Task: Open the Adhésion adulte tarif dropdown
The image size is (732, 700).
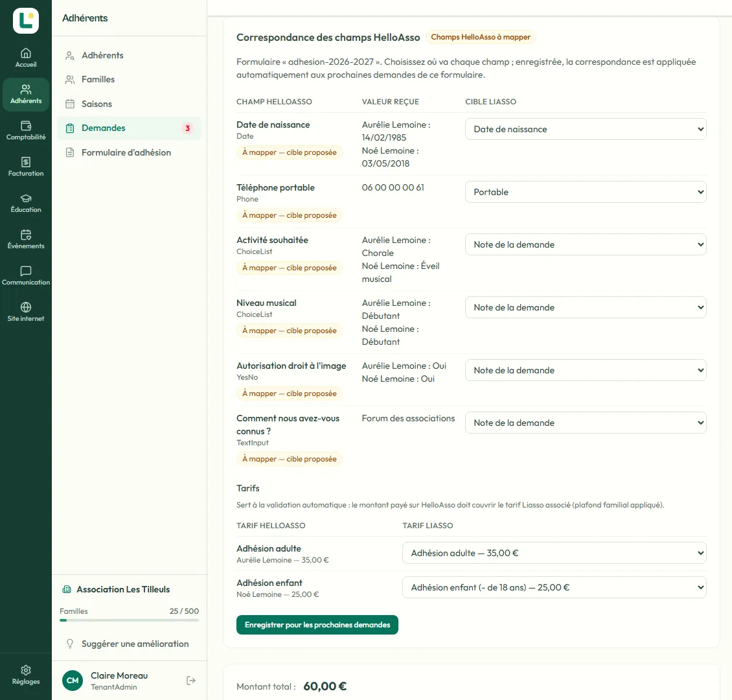Action: 554,553
